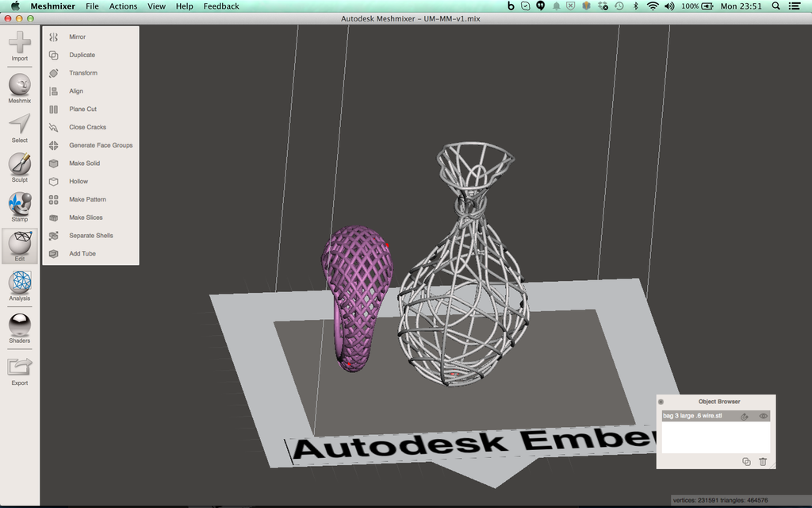Choose Separate Shells in the Edit menu
The image size is (812, 508).
[x=90, y=235]
